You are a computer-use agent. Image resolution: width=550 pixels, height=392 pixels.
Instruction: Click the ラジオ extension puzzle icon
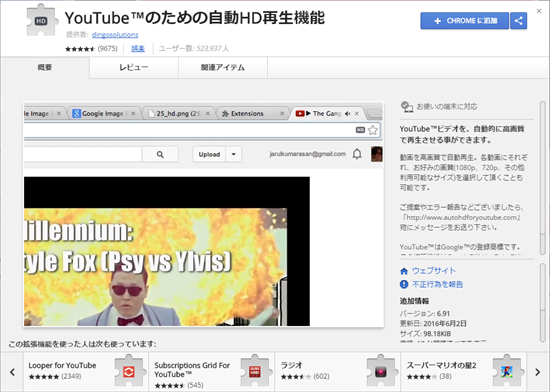(x=381, y=371)
